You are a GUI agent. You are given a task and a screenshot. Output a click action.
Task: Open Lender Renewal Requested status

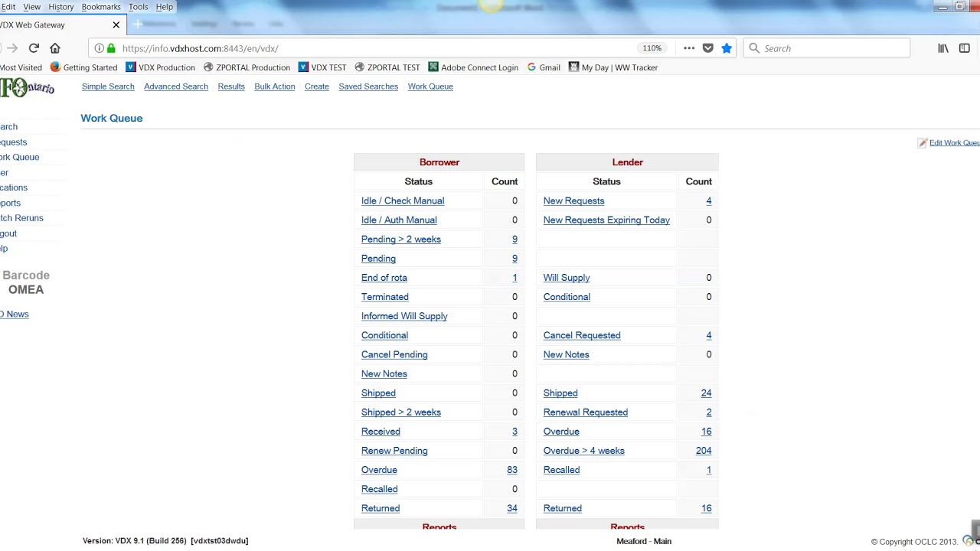[586, 412]
